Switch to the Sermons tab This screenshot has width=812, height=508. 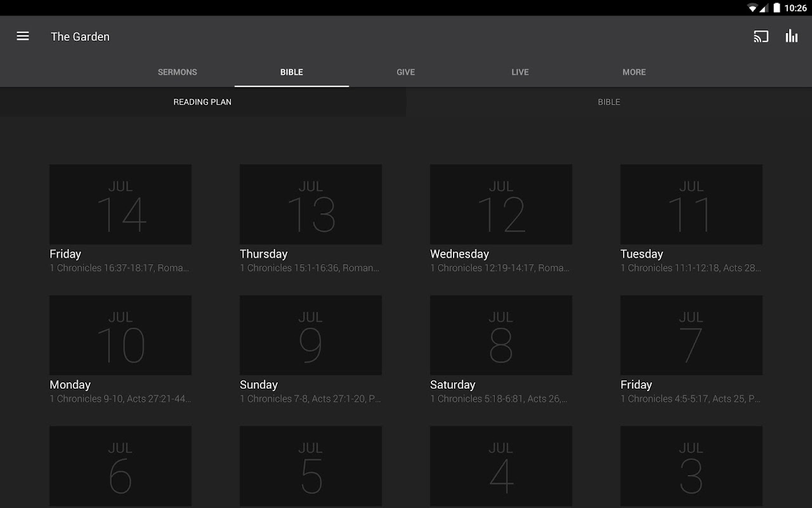[178, 72]
